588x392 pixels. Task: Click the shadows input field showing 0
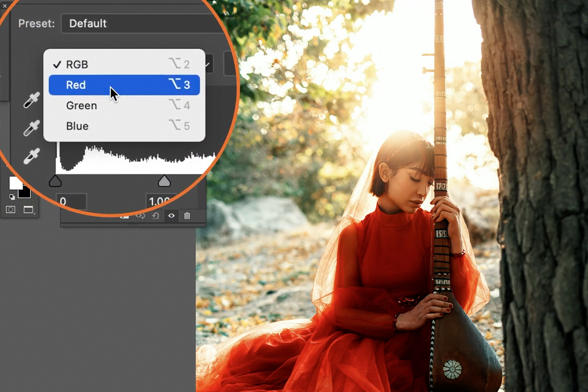tap(72, 202)
